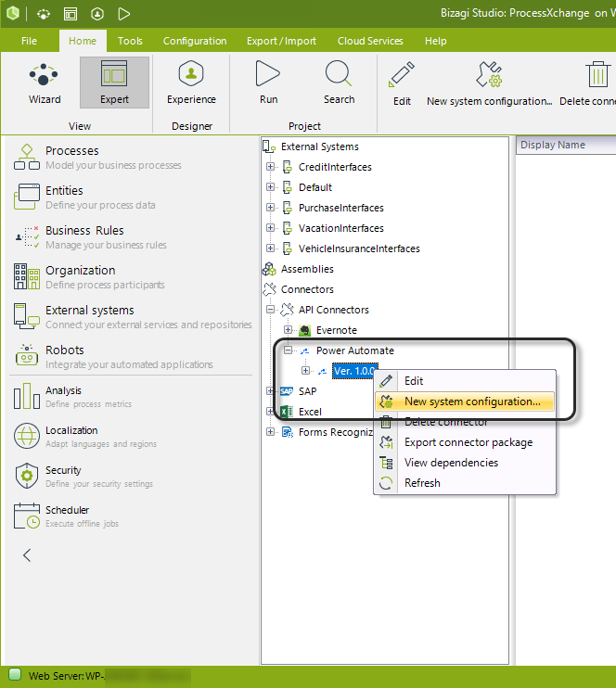The image size is (616, 688).
Task: Expand the Forms Recognizer tree node
Action: [270, 432]
